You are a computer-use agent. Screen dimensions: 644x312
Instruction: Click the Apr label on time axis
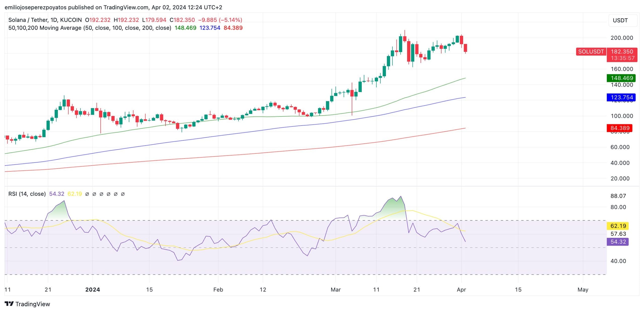461,290
